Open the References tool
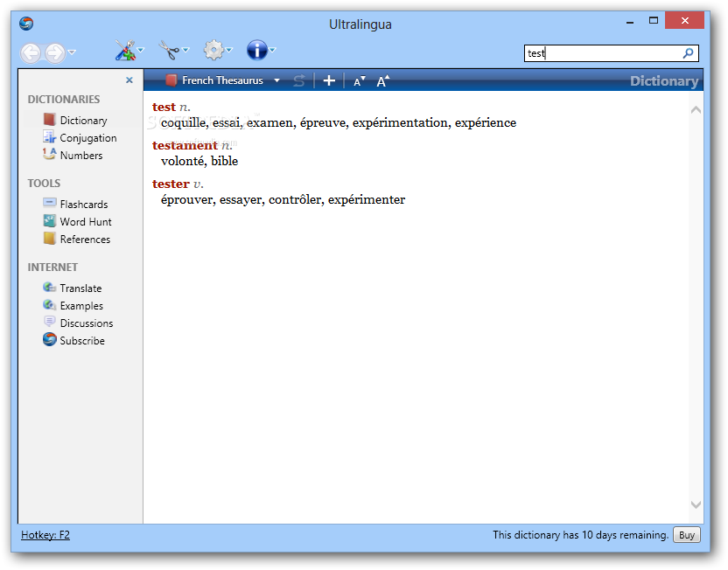Viewport: 728px width, 570px height. [x=77, y=240]
